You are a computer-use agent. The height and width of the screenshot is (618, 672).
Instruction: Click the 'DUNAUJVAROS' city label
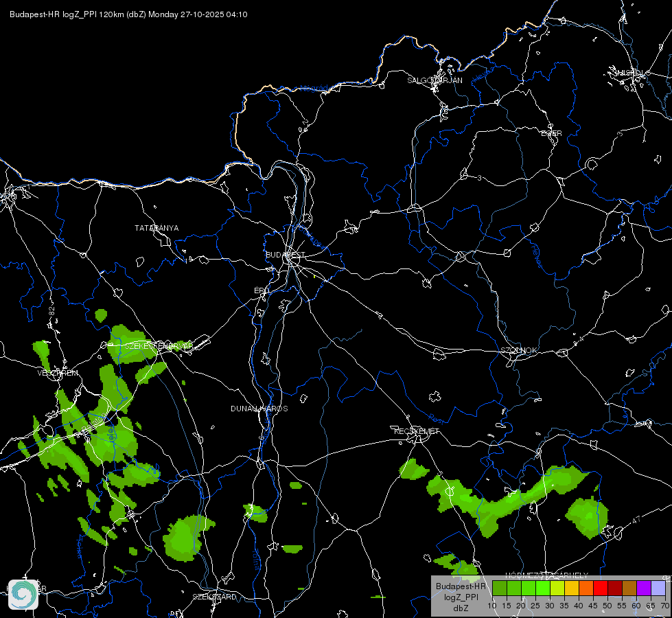click(259, 409)
